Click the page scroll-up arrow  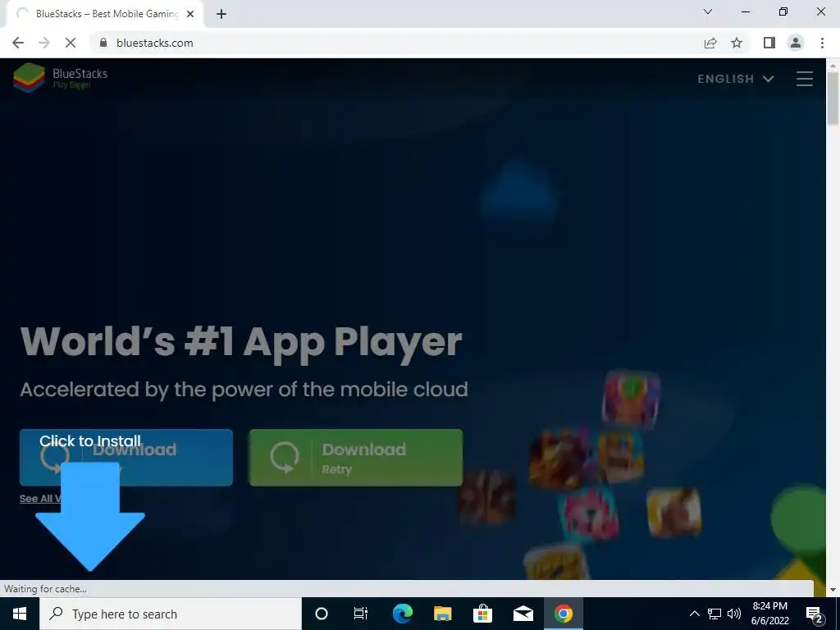[x=833, y=65]
